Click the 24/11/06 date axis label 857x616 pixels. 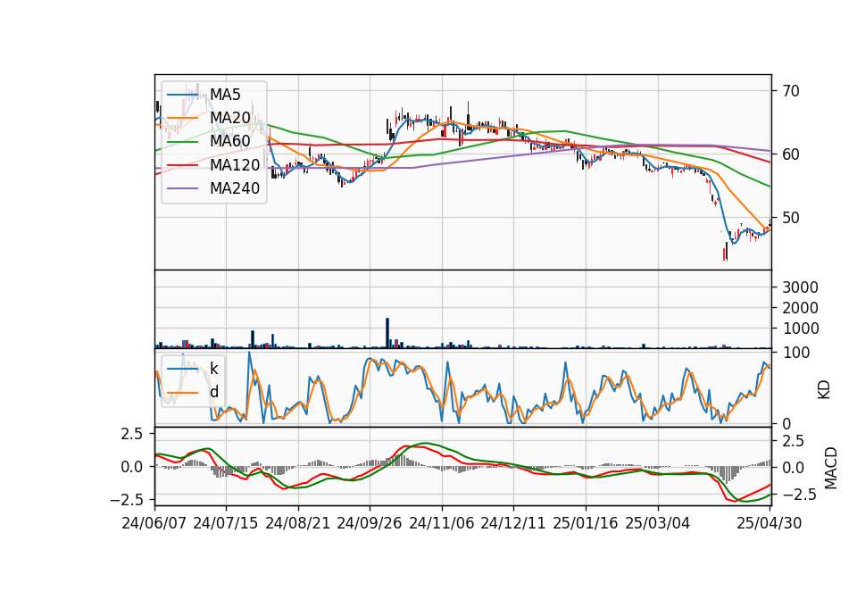coord(442,524)
